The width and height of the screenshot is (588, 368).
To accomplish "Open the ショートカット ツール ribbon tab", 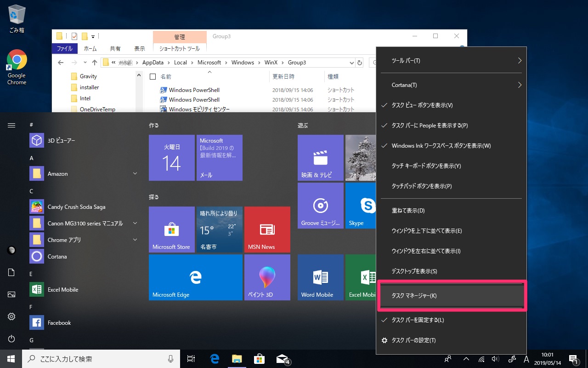I will pyautogui.click(x=180, y=48).
